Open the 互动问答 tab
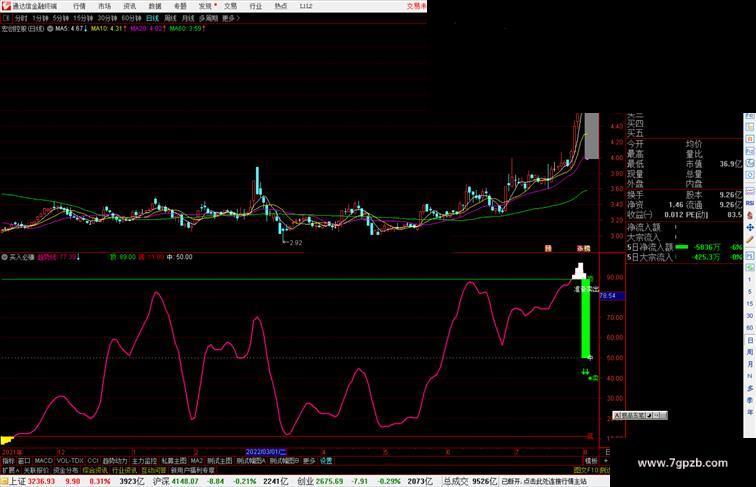The width and height of the screenshot is (756, 487). click(x=153, y=470)
